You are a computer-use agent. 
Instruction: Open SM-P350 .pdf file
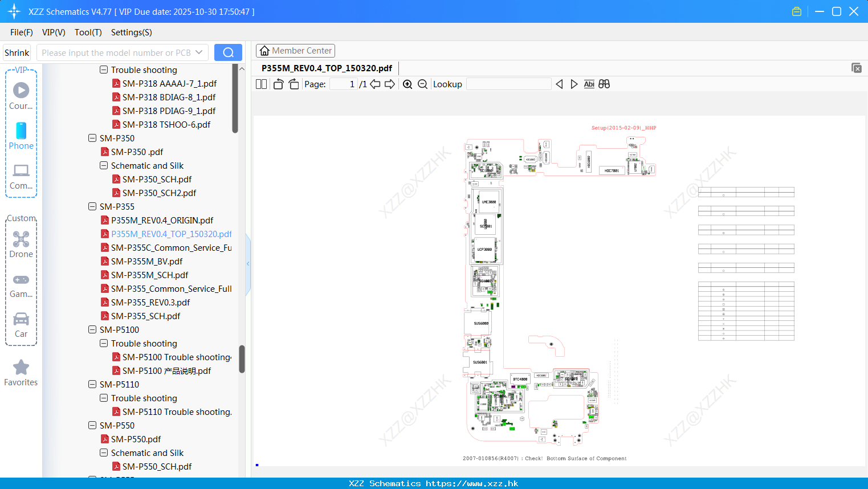137,152
